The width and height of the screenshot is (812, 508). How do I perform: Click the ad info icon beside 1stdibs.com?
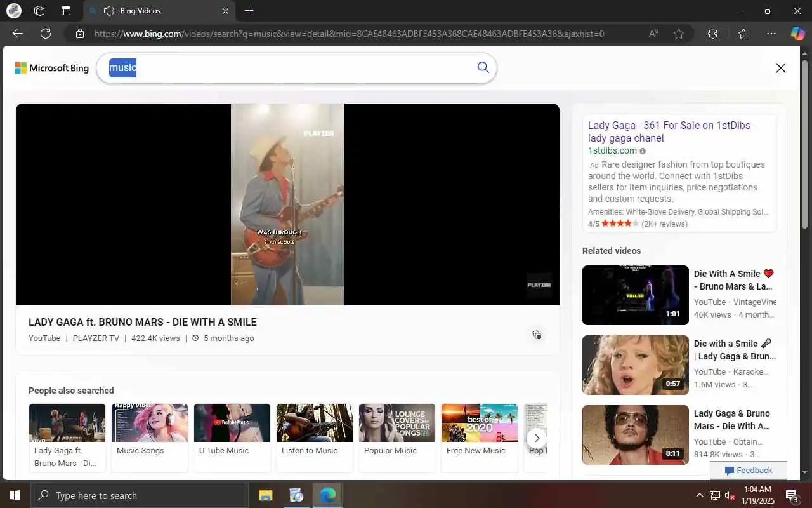point(643,151)
